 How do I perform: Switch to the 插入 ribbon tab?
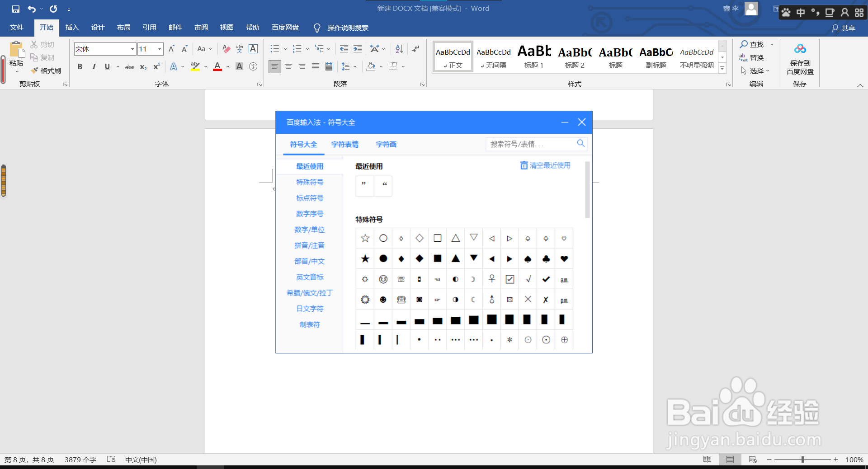(72, 28)
